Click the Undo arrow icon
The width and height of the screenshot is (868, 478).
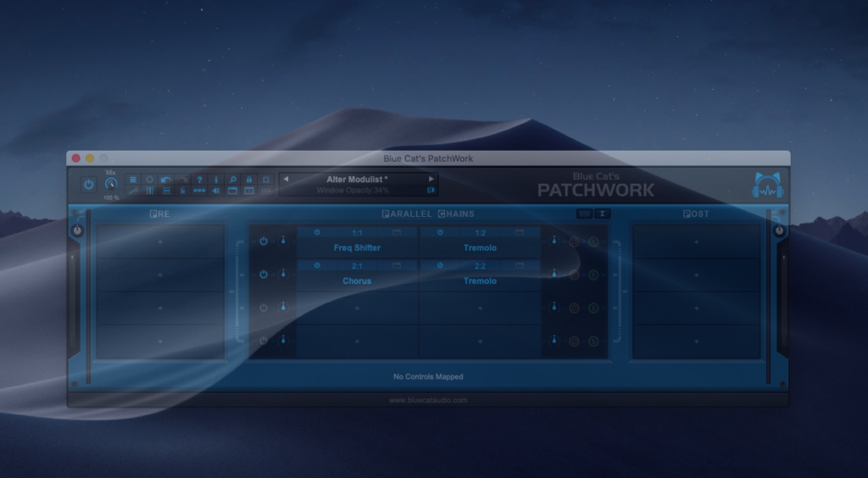coord(166,180)
